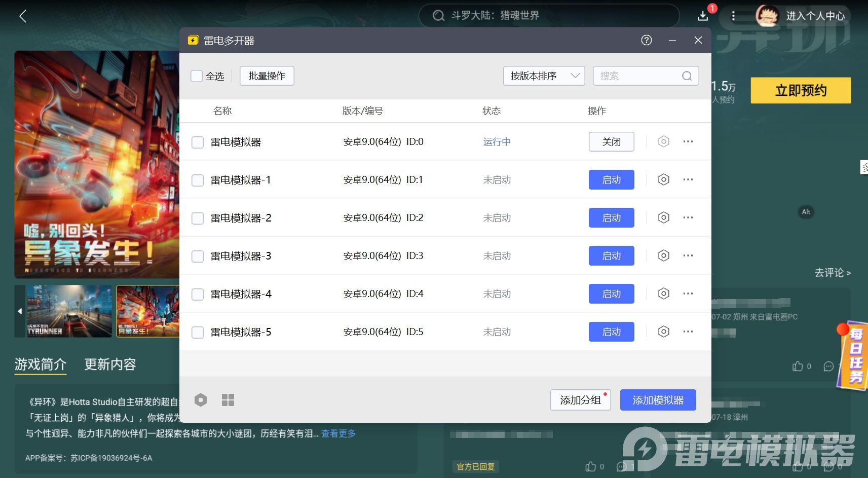
Task: Open the 批量操作 batch operations menu
Action: [x=267, y=76]
